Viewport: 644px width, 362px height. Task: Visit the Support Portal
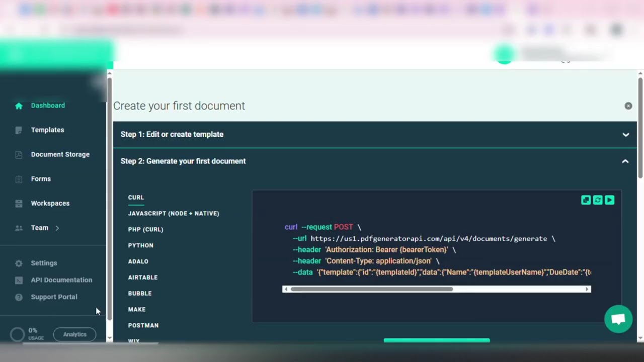tap(54, 297)
